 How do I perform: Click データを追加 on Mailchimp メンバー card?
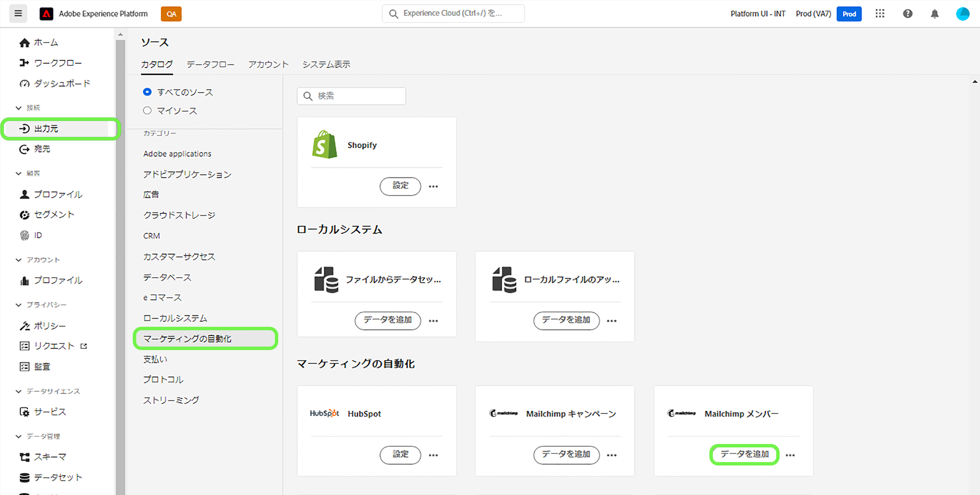744,454
